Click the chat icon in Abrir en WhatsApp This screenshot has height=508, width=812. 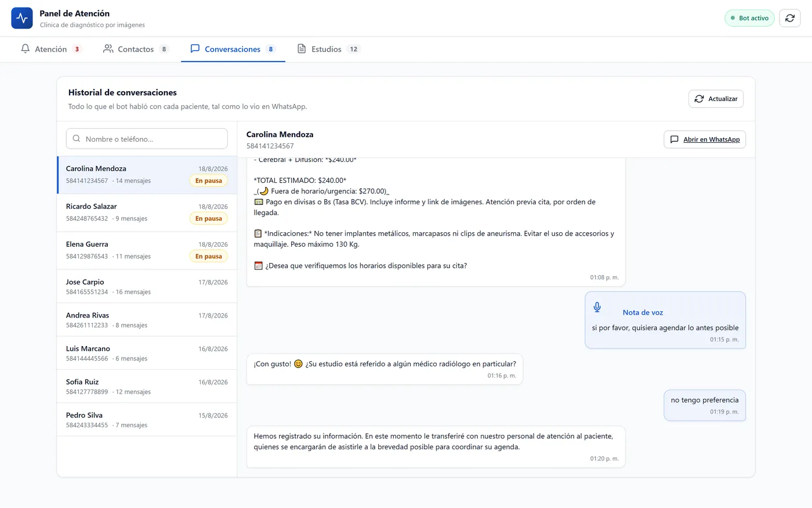[x=675, y=139]
